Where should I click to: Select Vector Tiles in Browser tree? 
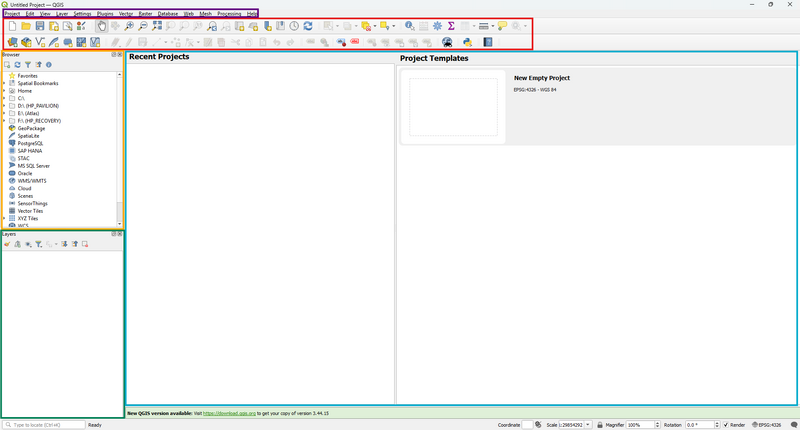30,211
